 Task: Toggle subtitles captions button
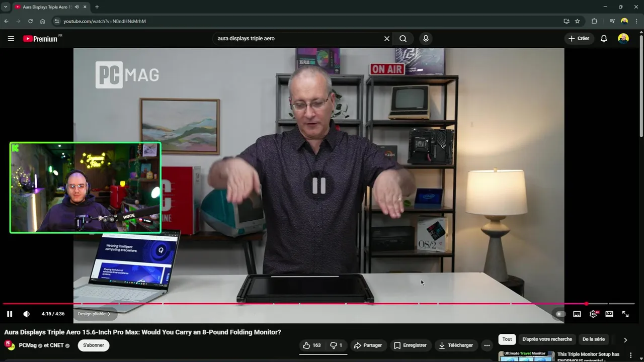point(577,314)
